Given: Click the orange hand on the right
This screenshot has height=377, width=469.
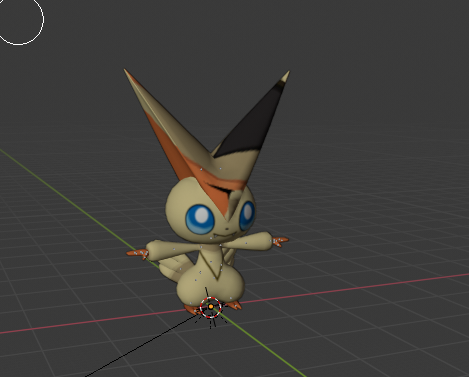Looking at the screenshot, I should pos(280,241).
